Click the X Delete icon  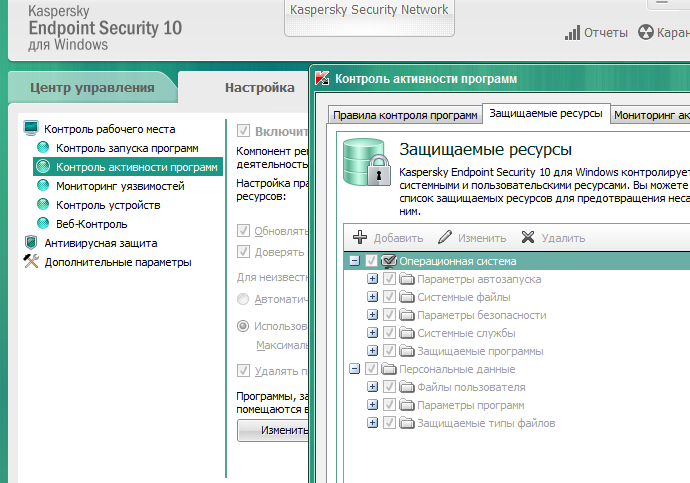point(528,238)
